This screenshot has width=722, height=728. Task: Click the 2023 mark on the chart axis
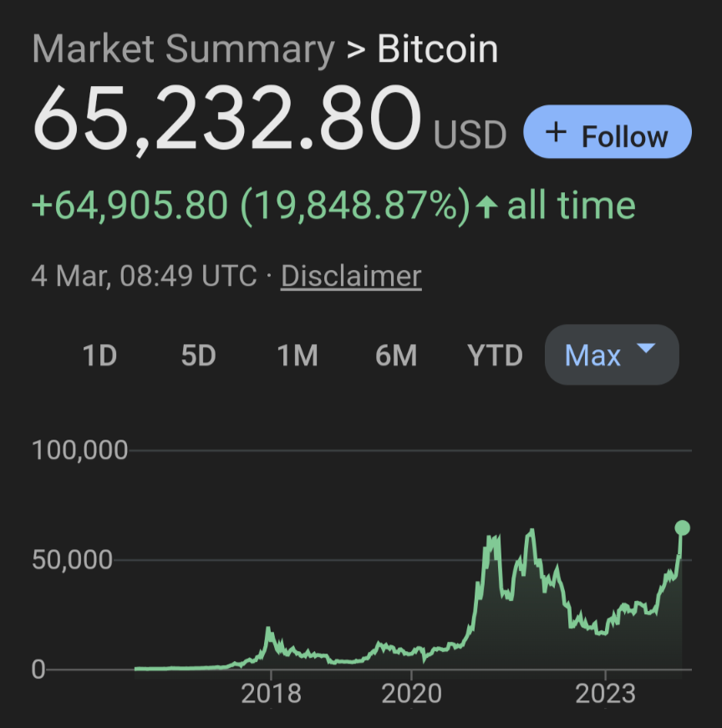pos(606,694)
